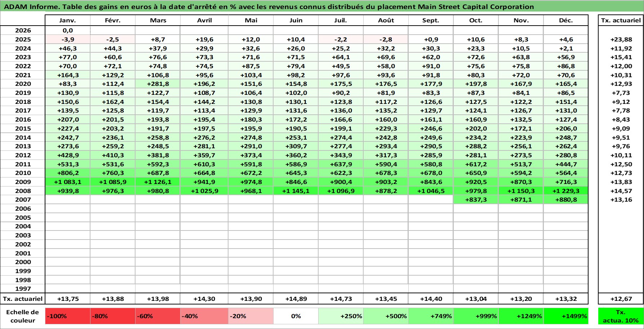Click the 'Juil.' column header
644x329 pixels.
coord(341,20)
